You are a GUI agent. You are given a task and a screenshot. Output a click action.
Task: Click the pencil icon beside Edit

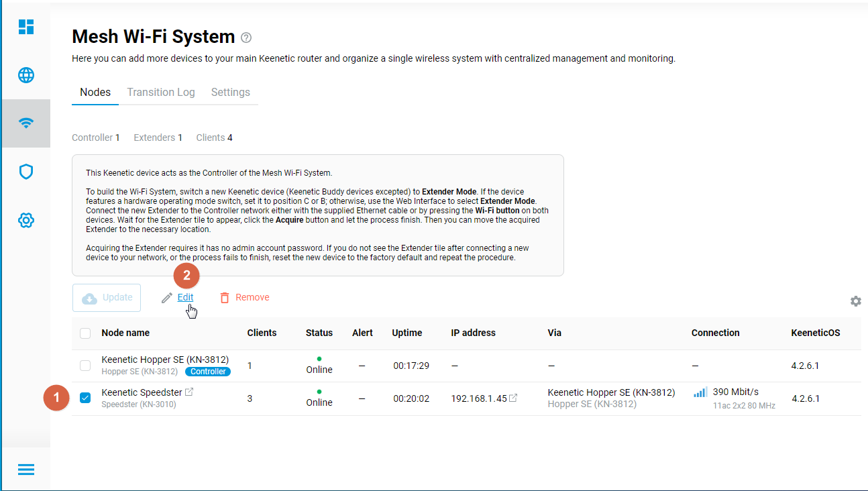[x=167, y=298]
